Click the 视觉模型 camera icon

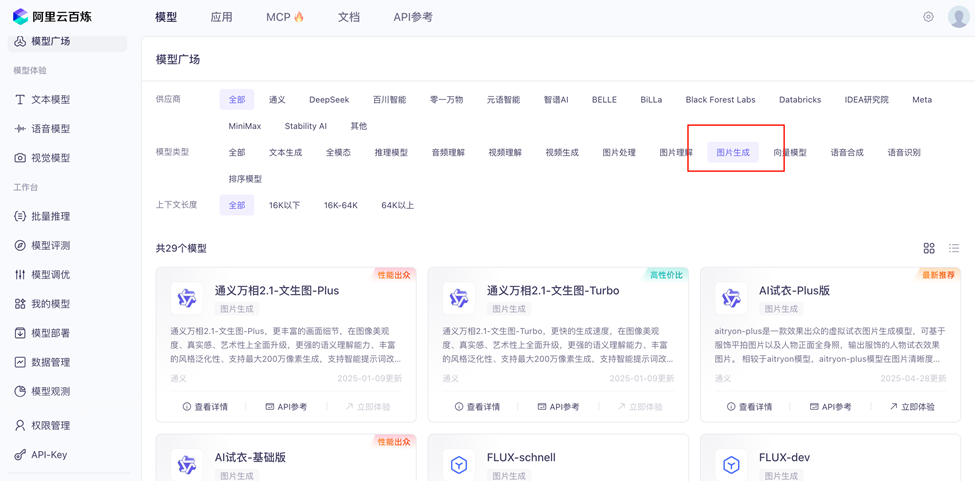pos(20,158)
